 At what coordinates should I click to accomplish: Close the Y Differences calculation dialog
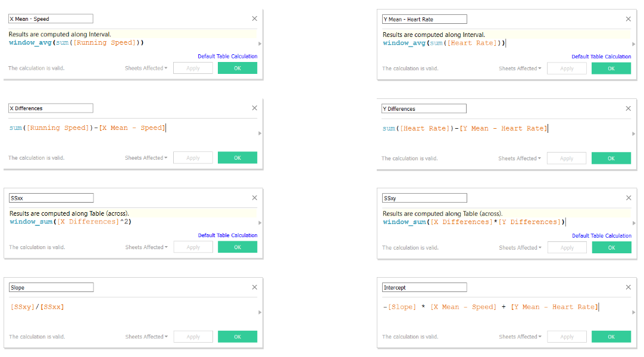(x=628, y=108)
